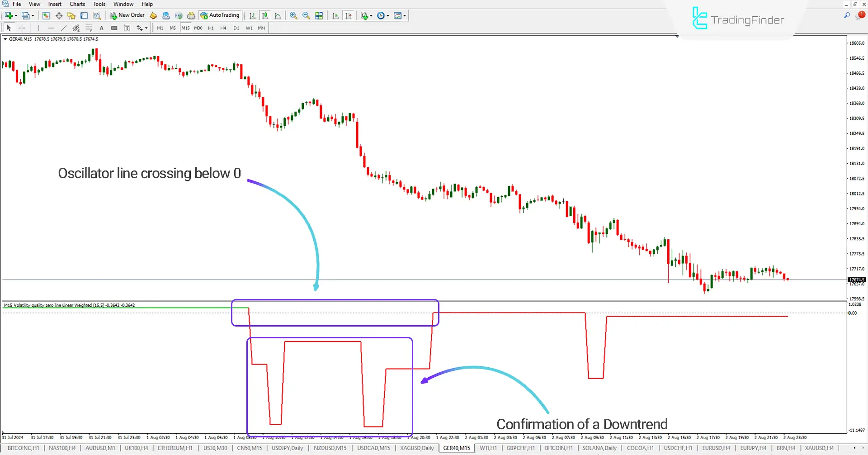The image size is (868, 455).
Task: Select the Text Label tool
Action: tap(127, 28)
